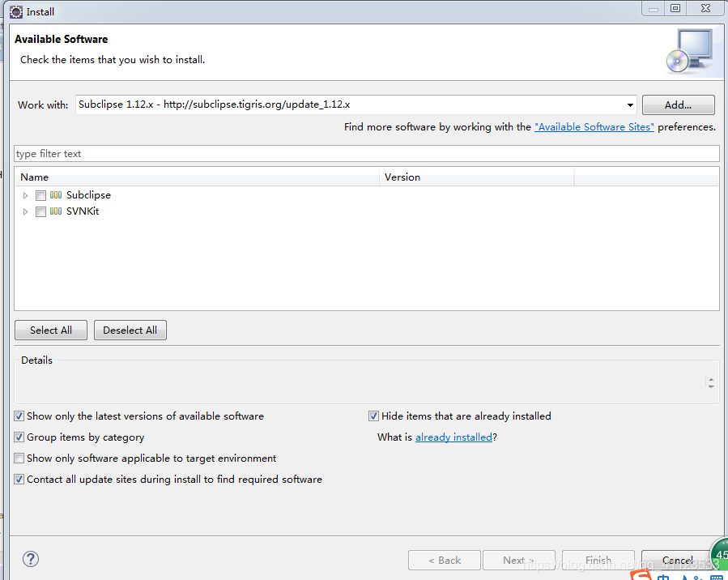Click the SVNKit category icon
The width and height of the screenshot is (728, 580).
tap(56, 211)
